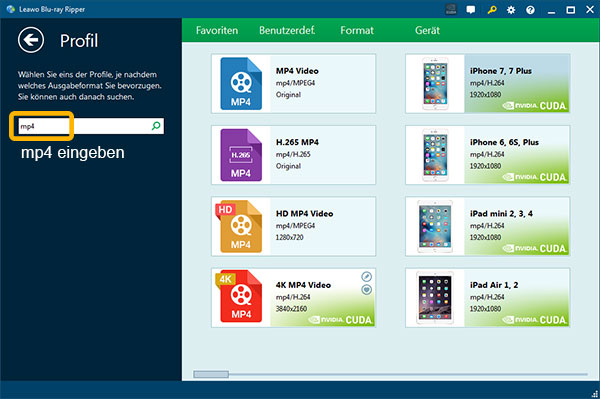Viewport: 600px width, 399px height.
Task: Select the purple H.265 MP4 icon
Action: (x=241, y=155)
